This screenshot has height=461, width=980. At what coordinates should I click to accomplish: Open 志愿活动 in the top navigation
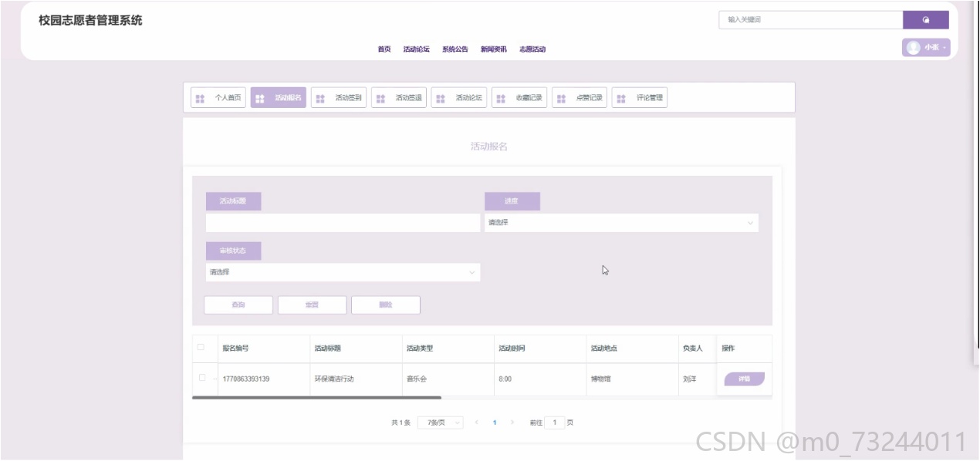click(x=532, y=49)
